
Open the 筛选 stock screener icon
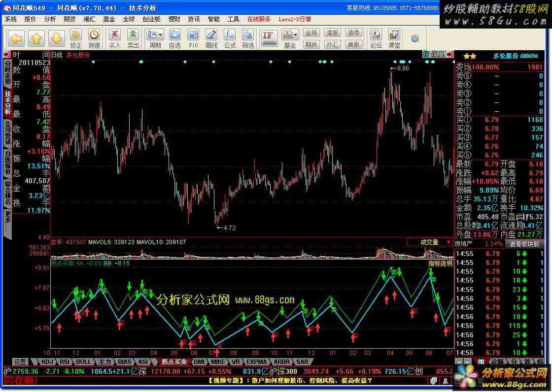pos(248,39)
